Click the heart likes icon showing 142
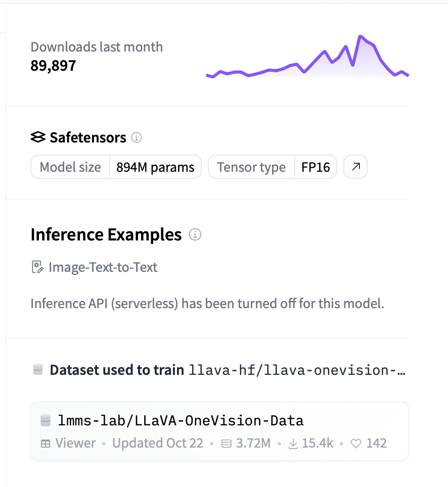Viewport: 448px width, 487px height. pos(356,444)
